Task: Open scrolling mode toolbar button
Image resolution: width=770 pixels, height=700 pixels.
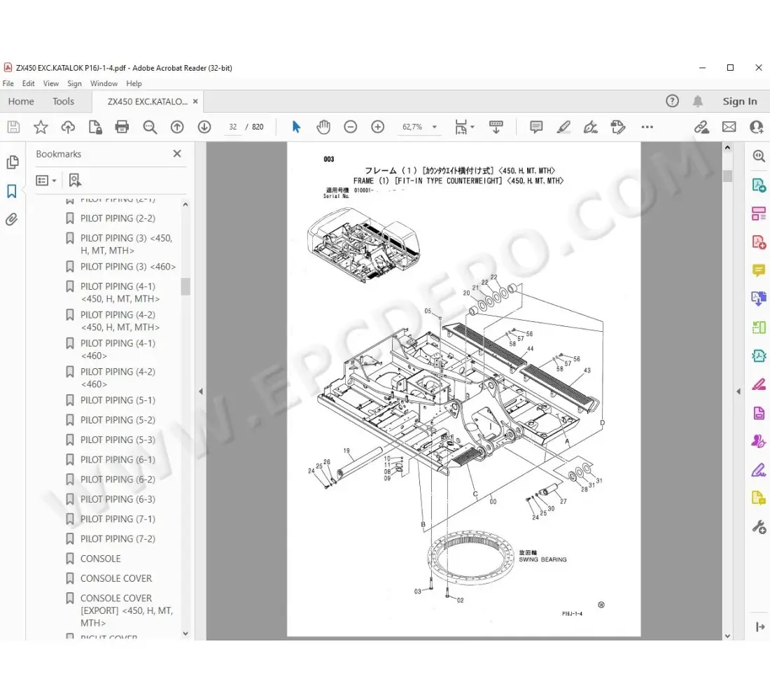Action: pos(496,127)
